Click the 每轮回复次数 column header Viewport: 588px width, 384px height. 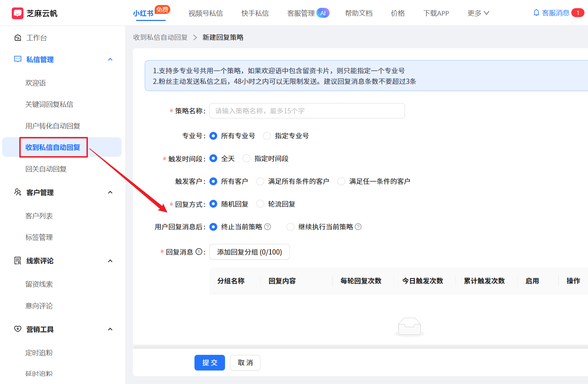tap(361, 281)
